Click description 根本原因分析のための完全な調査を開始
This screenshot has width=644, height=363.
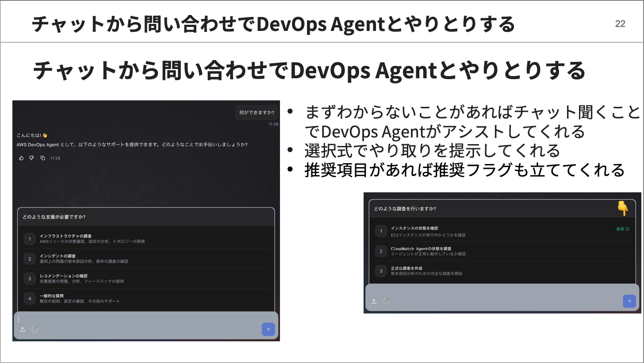pyautogui.click(x=426, y=274)
